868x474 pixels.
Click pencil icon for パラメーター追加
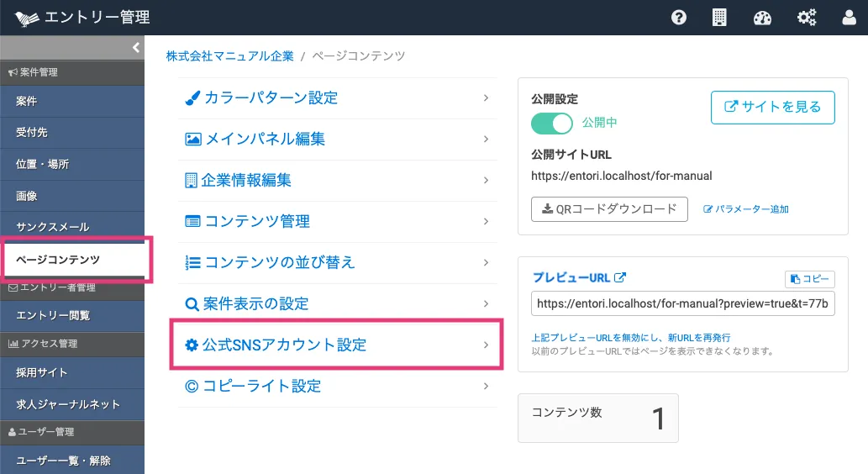(x=708, y=209)
